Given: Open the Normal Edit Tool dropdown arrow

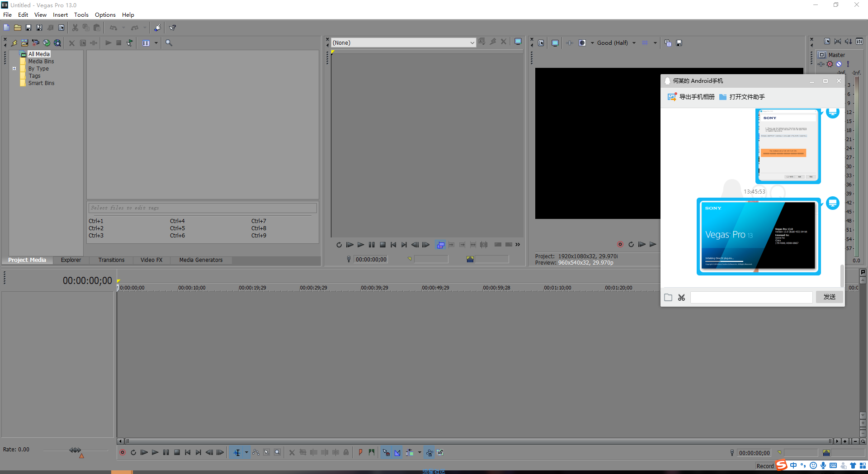Looking at the screenshot, I should [x=246, y=452].
